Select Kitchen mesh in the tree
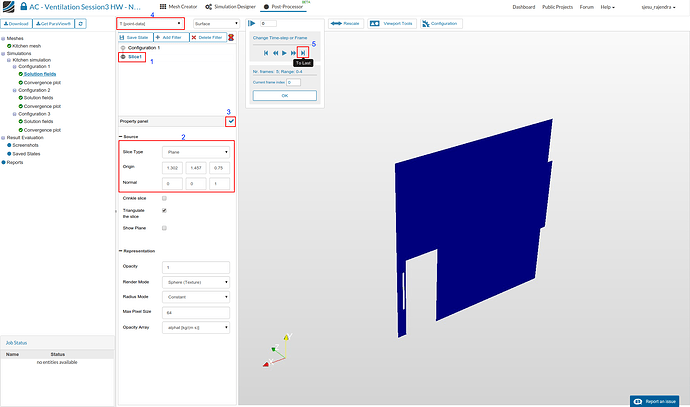Screen dimensions: 690x407 [x=26, y=46]
